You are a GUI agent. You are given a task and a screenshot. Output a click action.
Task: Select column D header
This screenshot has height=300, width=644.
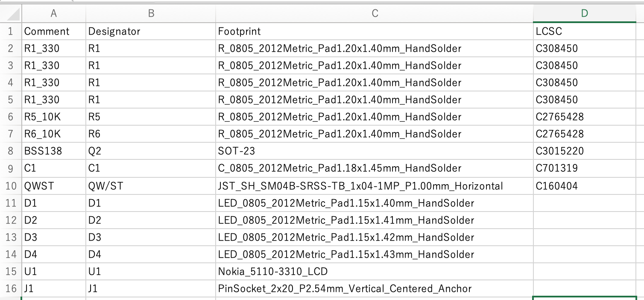pyautogui.click(x=584, y=13)
